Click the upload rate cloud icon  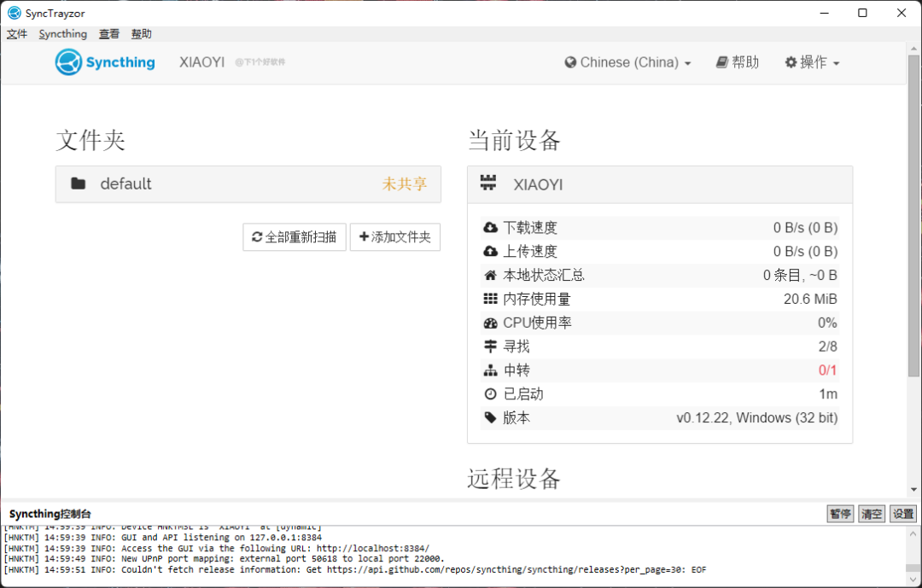tap(491, 251)
